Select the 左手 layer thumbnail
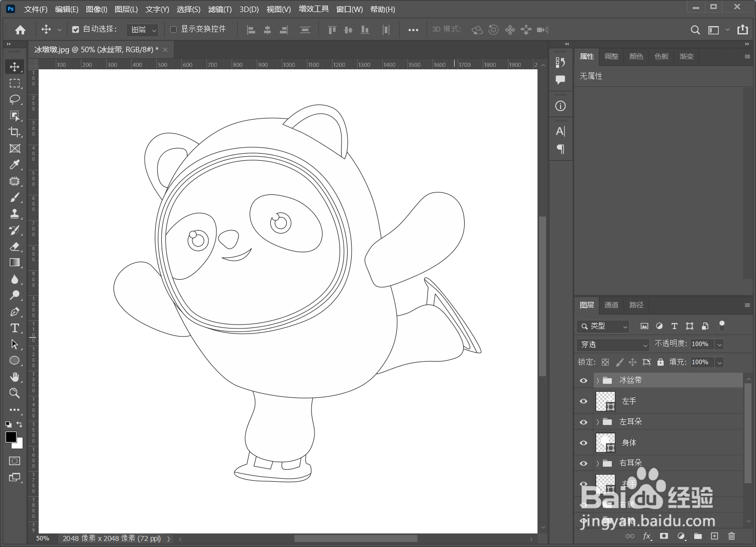Image resolution: width=756 pixels, height=547 pixels. [x=605, y=401]
